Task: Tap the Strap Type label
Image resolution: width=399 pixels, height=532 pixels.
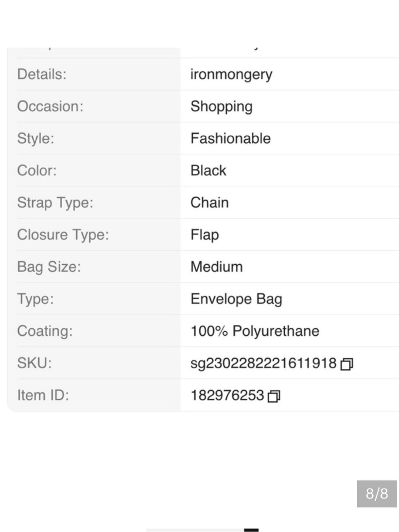Action: coord(55,203)
